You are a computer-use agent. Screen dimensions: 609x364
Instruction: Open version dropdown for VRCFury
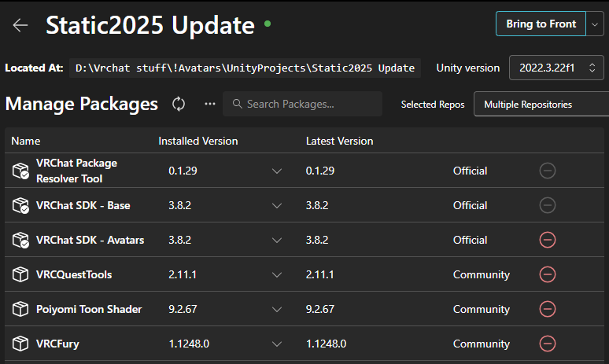(276, 344)
